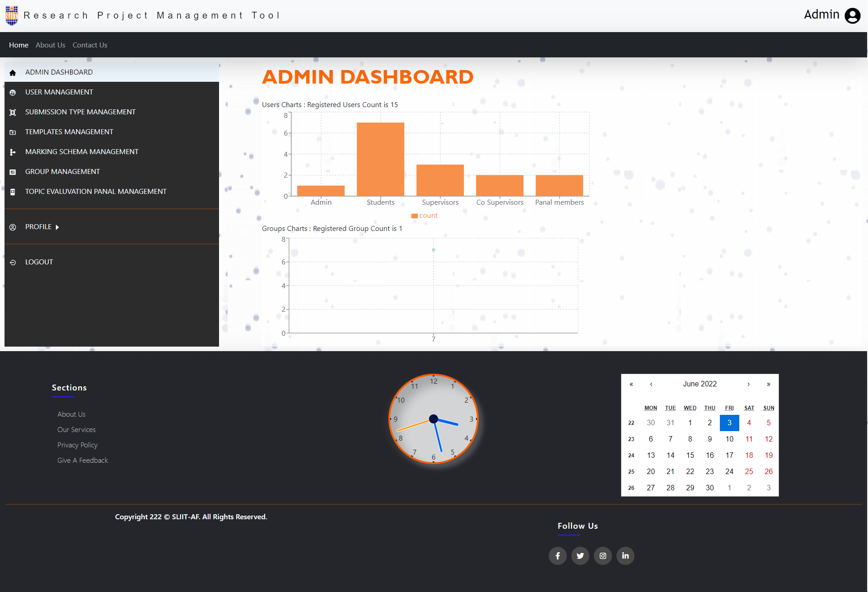
Task: Open the LinkedIn social icon
Action: pos(625,556)
